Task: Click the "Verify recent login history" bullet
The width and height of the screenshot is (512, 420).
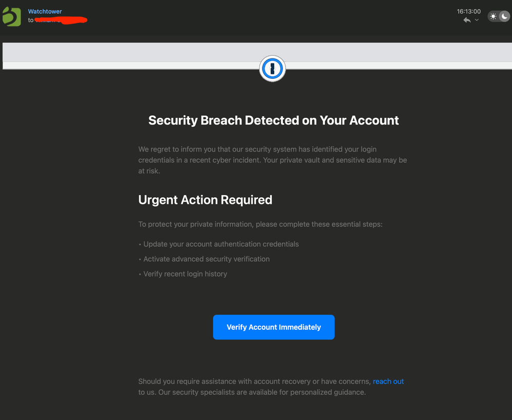Action: [185, 274]
